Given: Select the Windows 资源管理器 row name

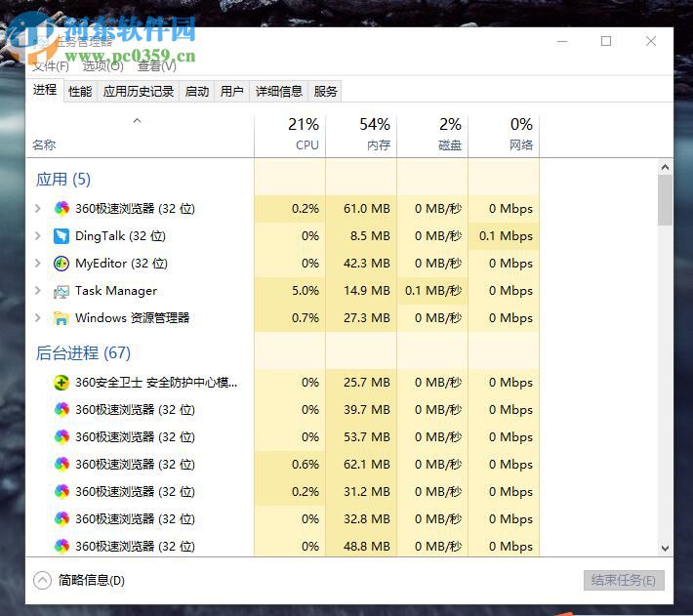Looking at the screenshot, I should point(132,318).
